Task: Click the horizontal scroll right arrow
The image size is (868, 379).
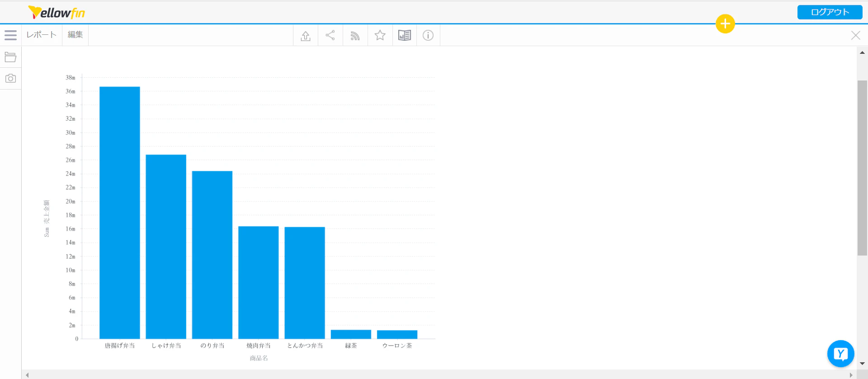Action: point(851,375)
